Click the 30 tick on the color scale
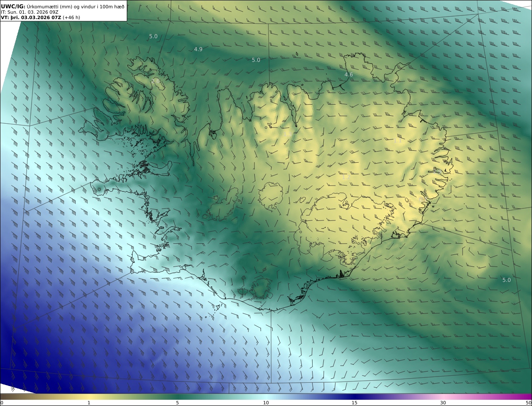This screenshot has width=532, height=406. pos(443,403)
